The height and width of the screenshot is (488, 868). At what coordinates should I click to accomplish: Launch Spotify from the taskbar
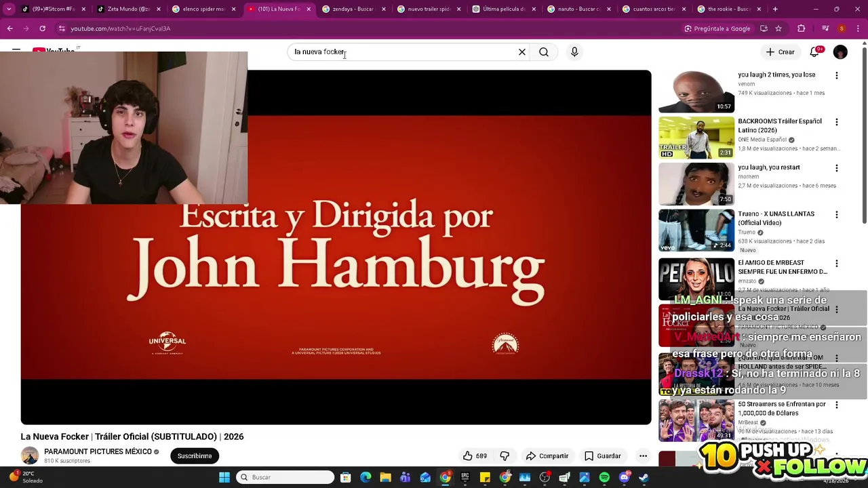[x=604, y=477]
